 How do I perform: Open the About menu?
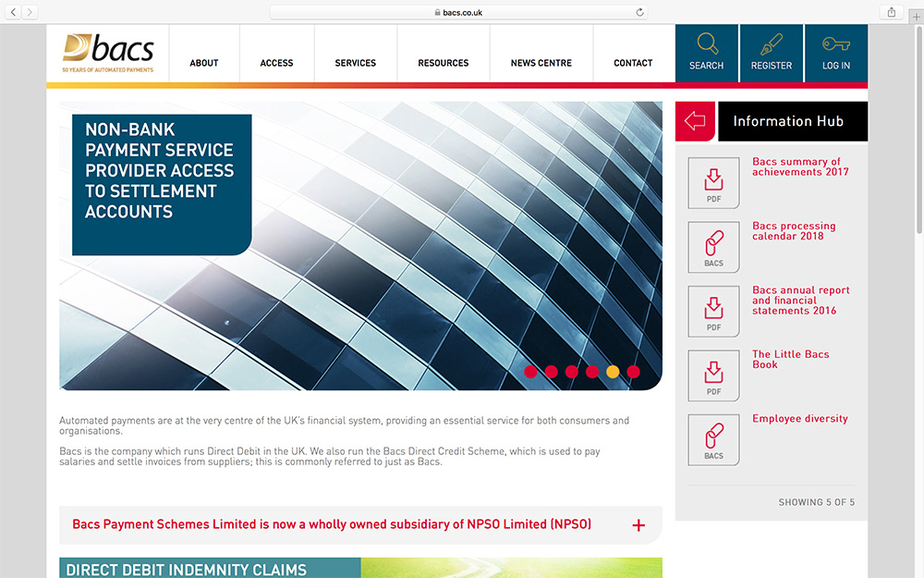click(x=204, y=63)
